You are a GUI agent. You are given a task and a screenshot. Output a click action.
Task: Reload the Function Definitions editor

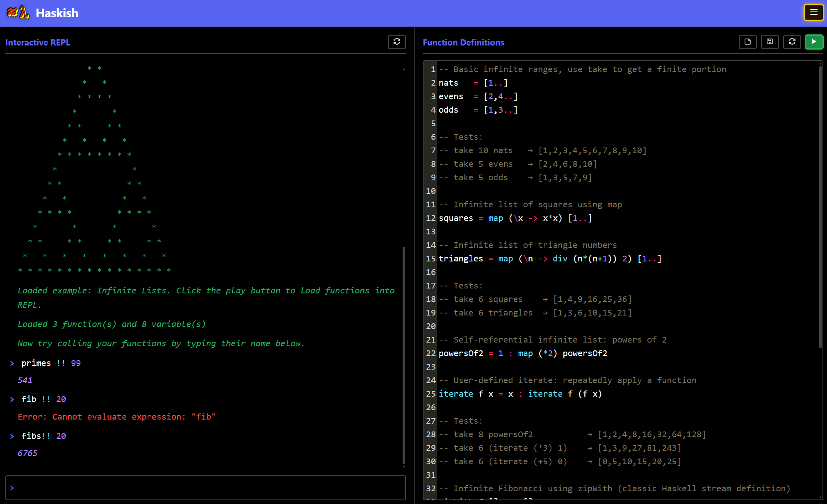(x=792, y=42)
